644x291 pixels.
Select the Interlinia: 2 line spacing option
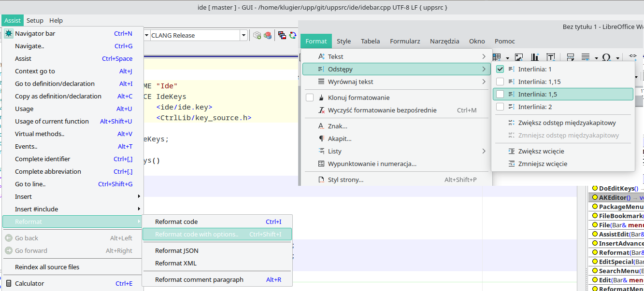point(535,107)
